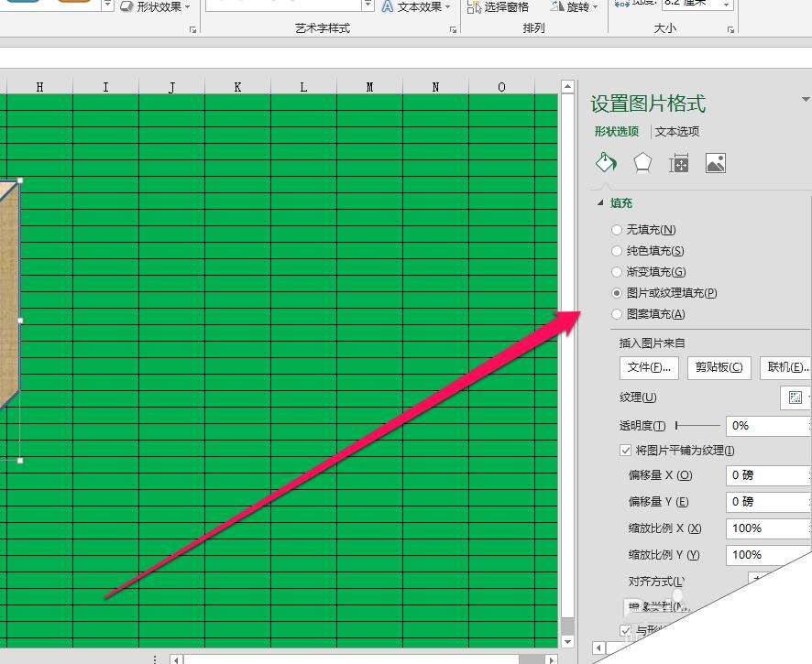Click the horizontal scrollbar right arrow
Screen dimensions: 812x664
click(x=552, y=659)
